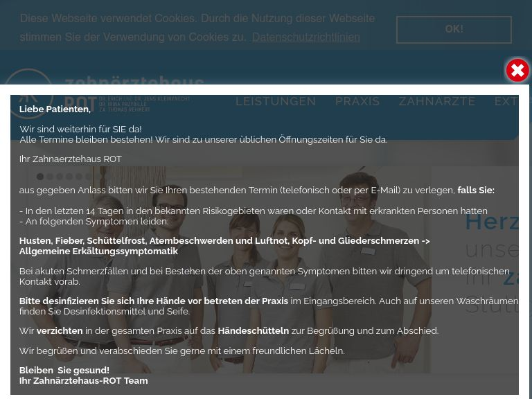This screenshot has width=532, height=399.
Task: Click the 'Bleiben Sie gesund!' line
Action: [64, 370]
